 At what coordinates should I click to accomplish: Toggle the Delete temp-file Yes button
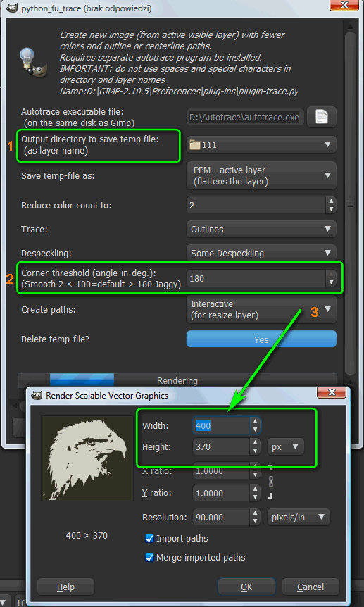point(261,339)
